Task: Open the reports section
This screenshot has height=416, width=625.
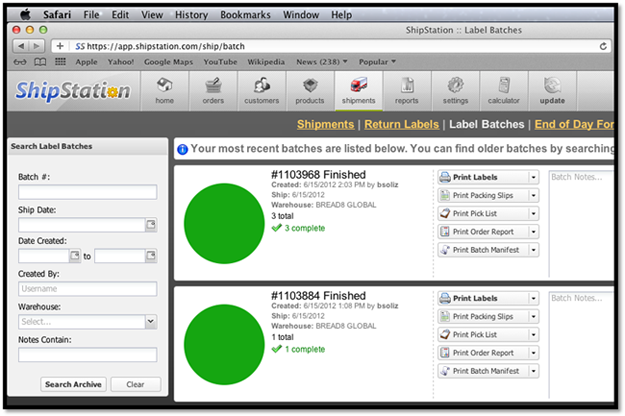Action: pos(406,90)
